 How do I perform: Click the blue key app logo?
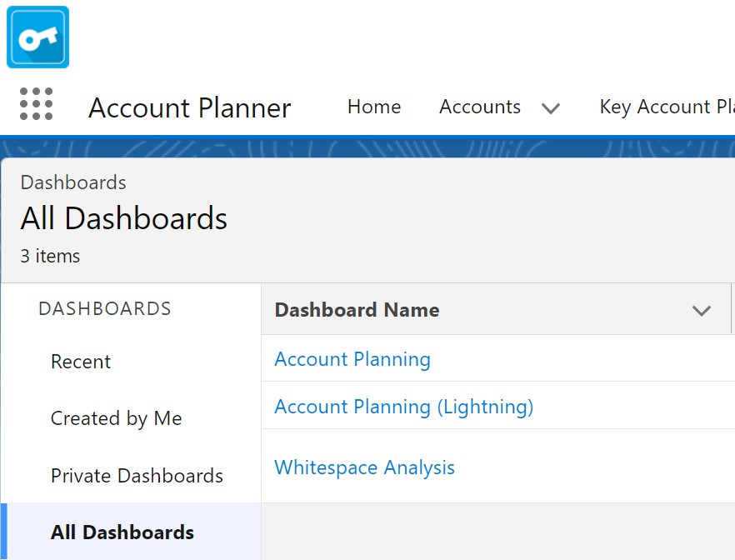(37, 37)
